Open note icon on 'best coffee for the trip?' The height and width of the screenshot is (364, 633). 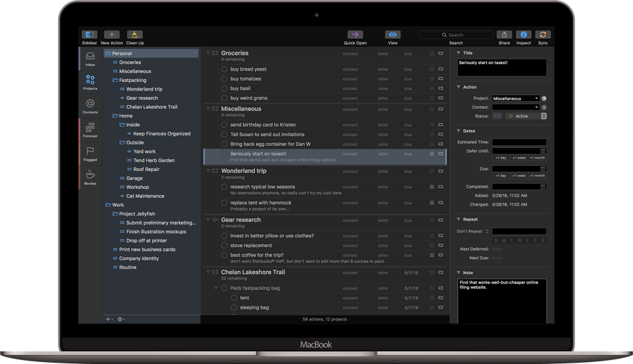(432, 255)
